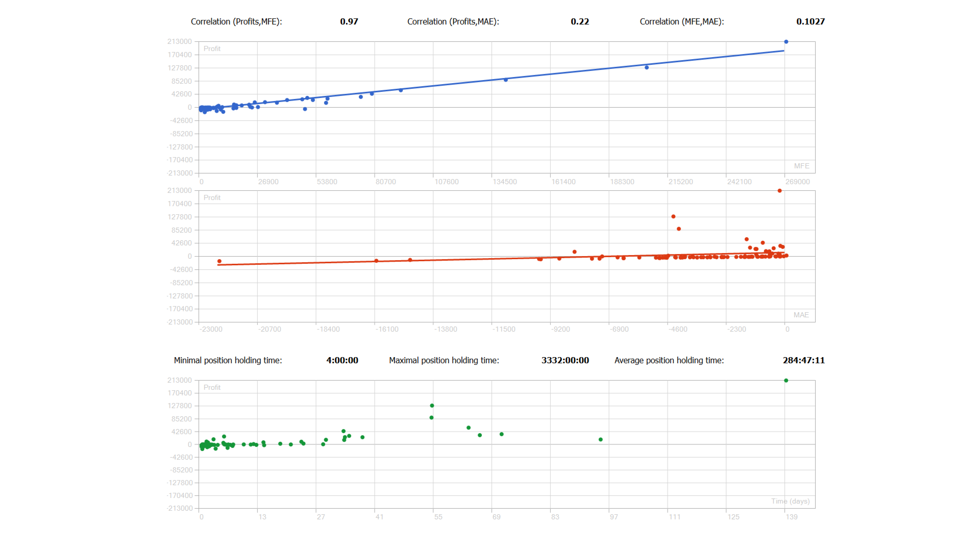Click the MAE axis label
The width and height of the screenshot is (980, 551).
tap(801, 315)
